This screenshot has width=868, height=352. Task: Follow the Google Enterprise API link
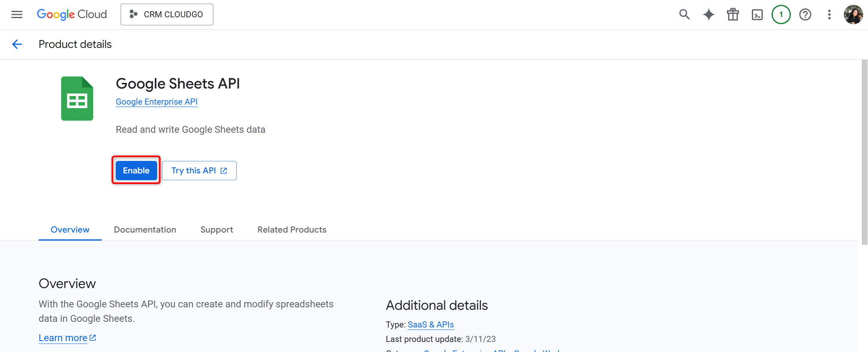pyautogui.click(x=156, y=102)
